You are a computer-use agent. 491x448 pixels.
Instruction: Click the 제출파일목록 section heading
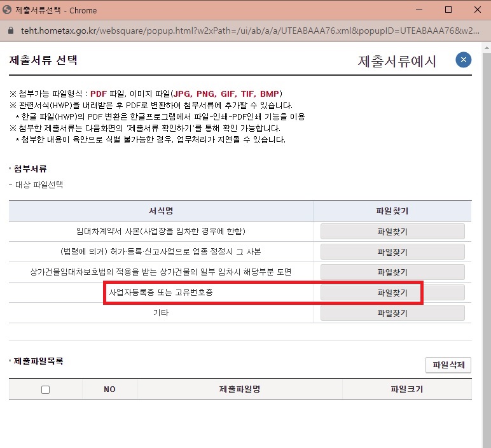point(38,361)
